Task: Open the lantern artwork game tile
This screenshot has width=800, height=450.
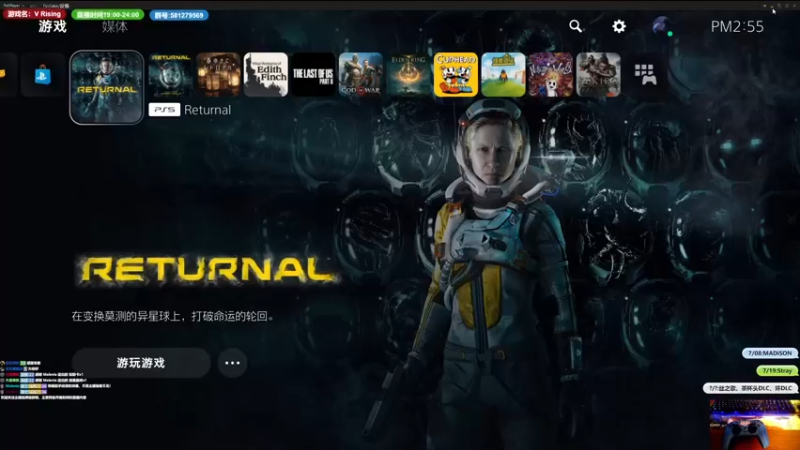Action: pos(218,74)
